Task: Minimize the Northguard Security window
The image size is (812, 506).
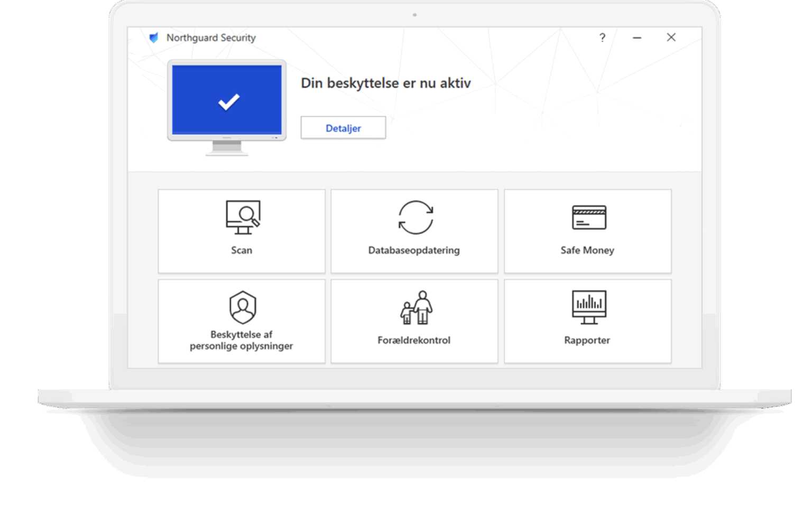Action: point(637,38)
